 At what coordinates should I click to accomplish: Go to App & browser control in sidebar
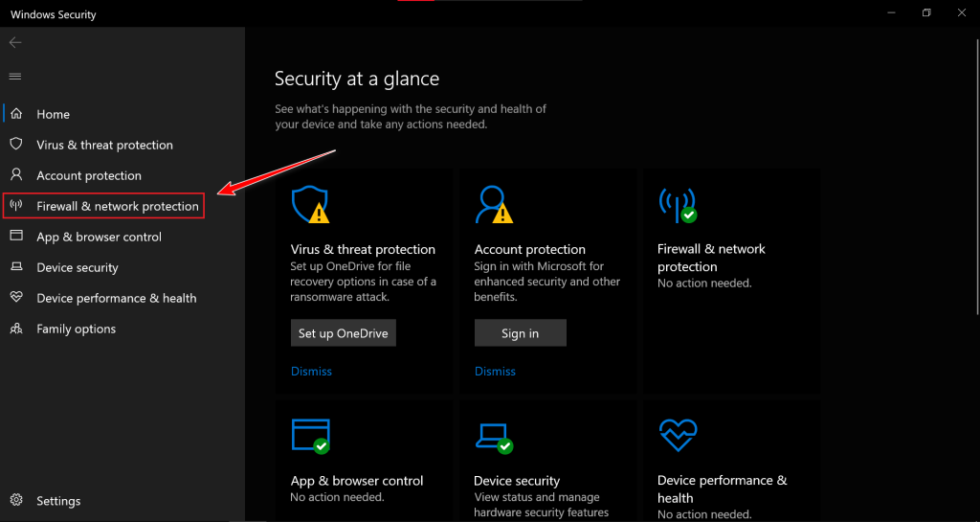99,237
